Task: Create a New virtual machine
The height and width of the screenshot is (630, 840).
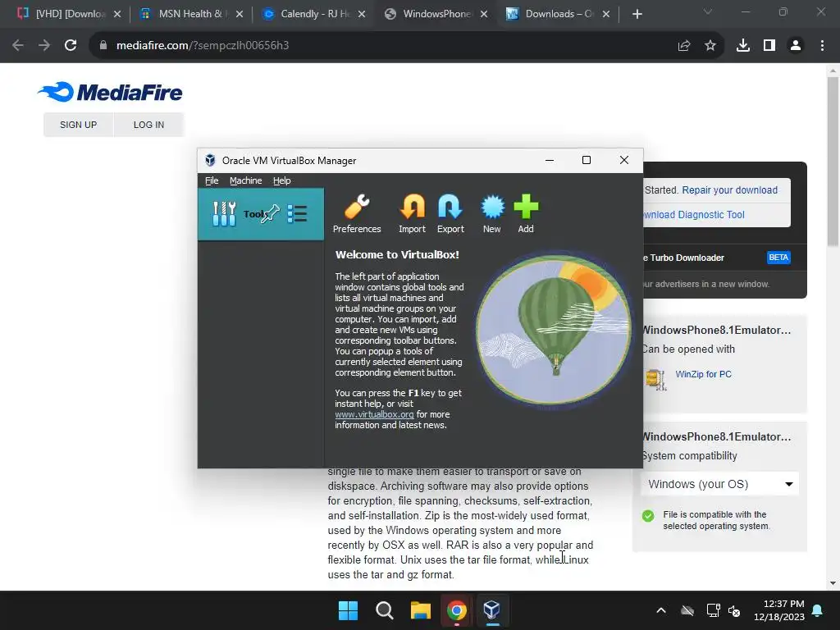Action: pos(492,214)
